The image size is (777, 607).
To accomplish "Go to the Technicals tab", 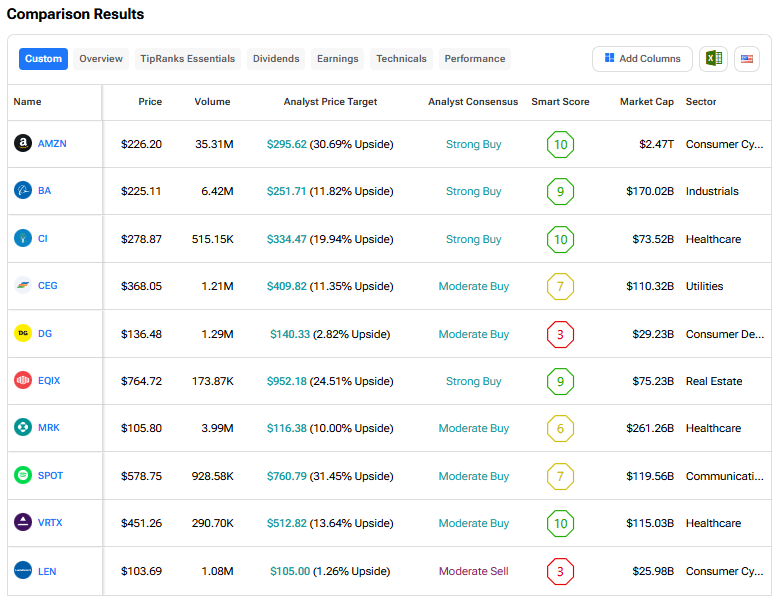I will (400, 59).
